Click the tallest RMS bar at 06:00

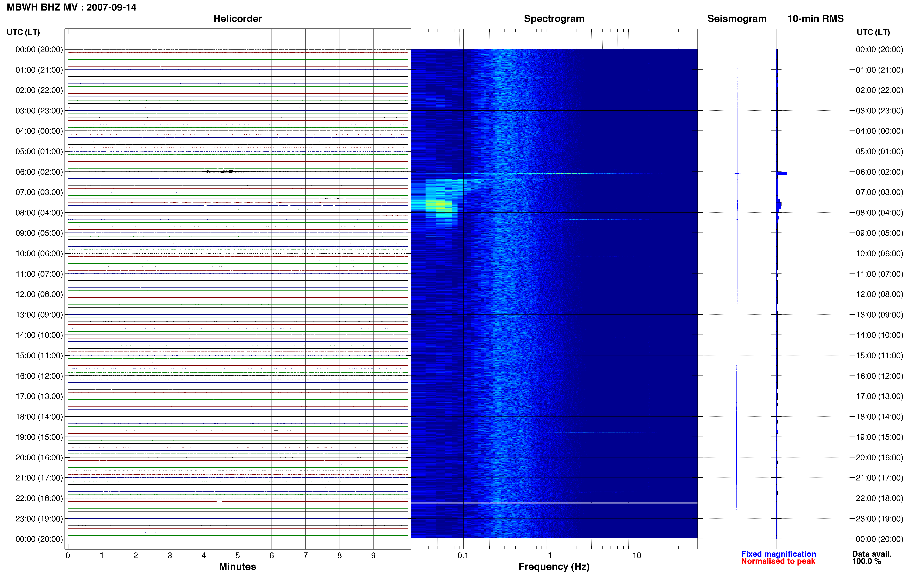(782, 174)
